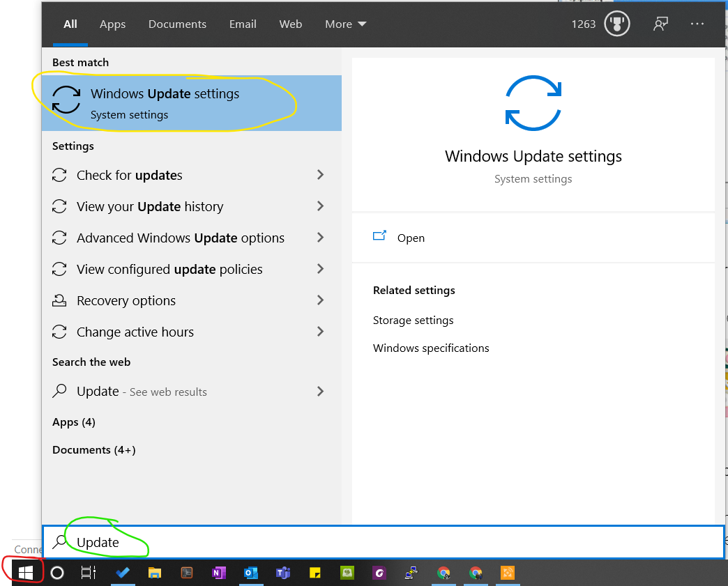Expand the Check for updates chevron
Screen dimensions: 728x586
pyautogui.click(x=320, y=175)
